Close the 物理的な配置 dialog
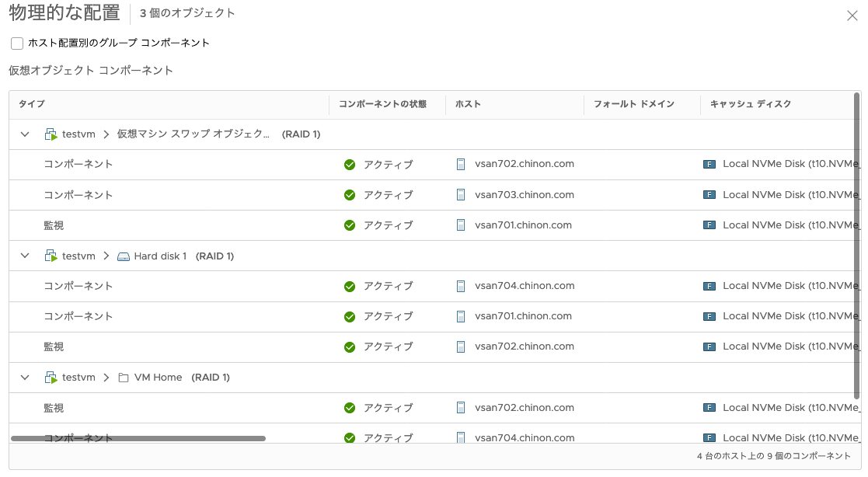The image size is (868, 477). [x=852, y=15]
